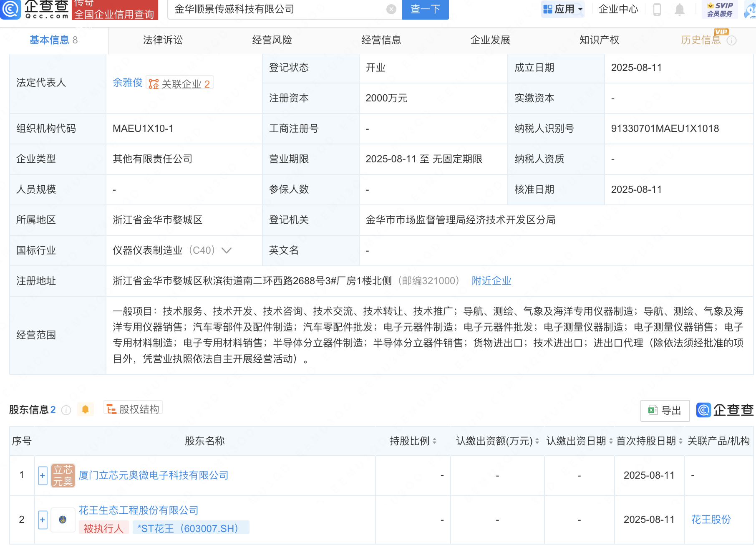Switch to 企业发展 tab
The image size is (756, 545).
click(x=490, y=40)
